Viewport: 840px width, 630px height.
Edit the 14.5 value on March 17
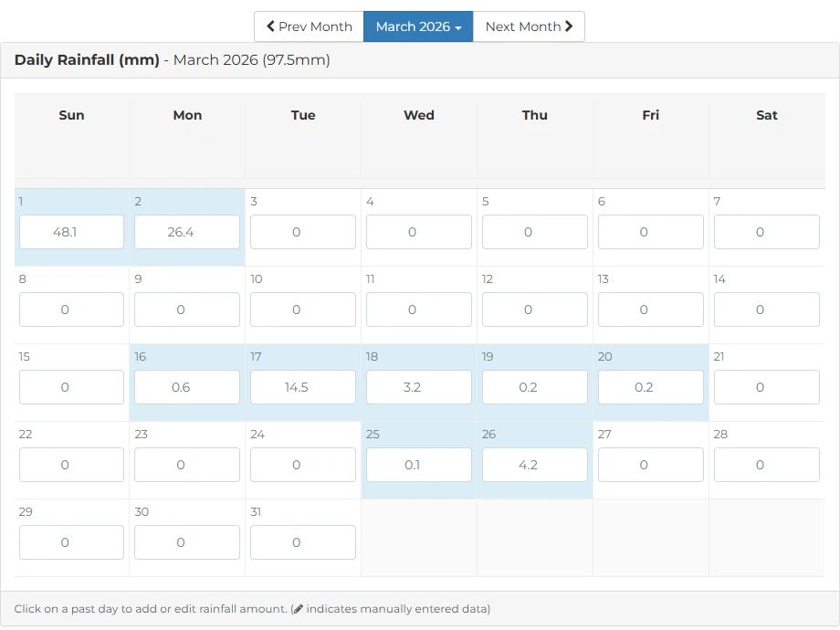[303, 387]
